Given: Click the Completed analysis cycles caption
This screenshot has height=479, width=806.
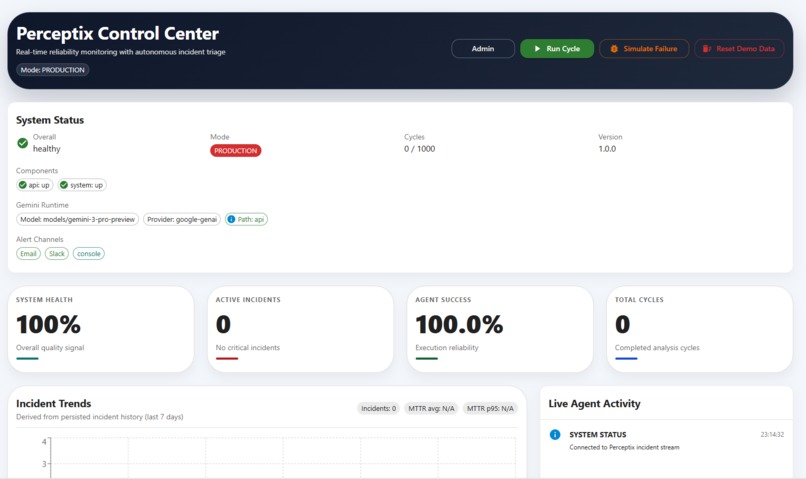Looking at the screenshot, I should coord(657,348).
